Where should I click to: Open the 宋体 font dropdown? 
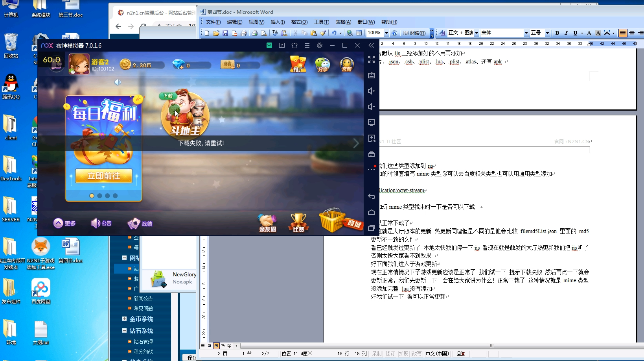click(x=527, y=33)
